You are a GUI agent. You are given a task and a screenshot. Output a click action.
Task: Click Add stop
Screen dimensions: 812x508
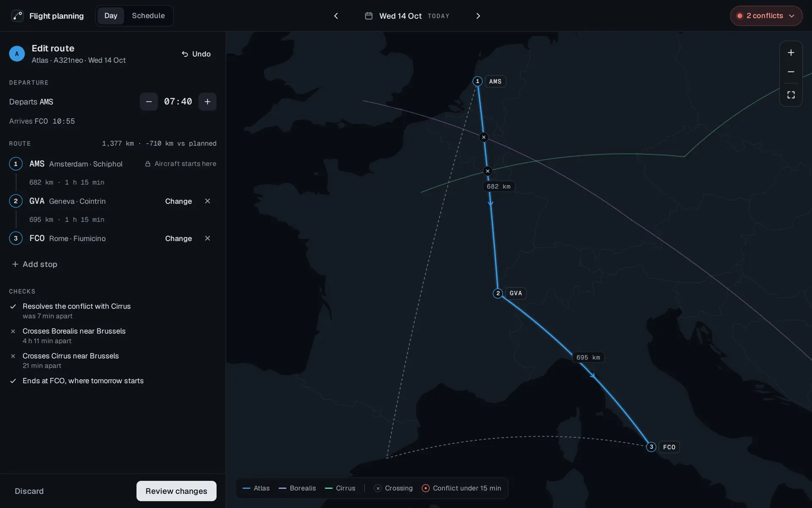35,264
